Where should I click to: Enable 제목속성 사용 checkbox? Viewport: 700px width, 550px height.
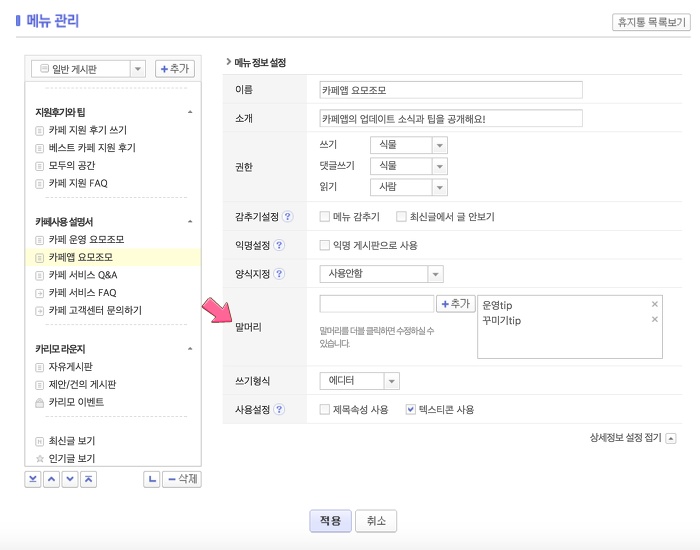pos(325,409)
